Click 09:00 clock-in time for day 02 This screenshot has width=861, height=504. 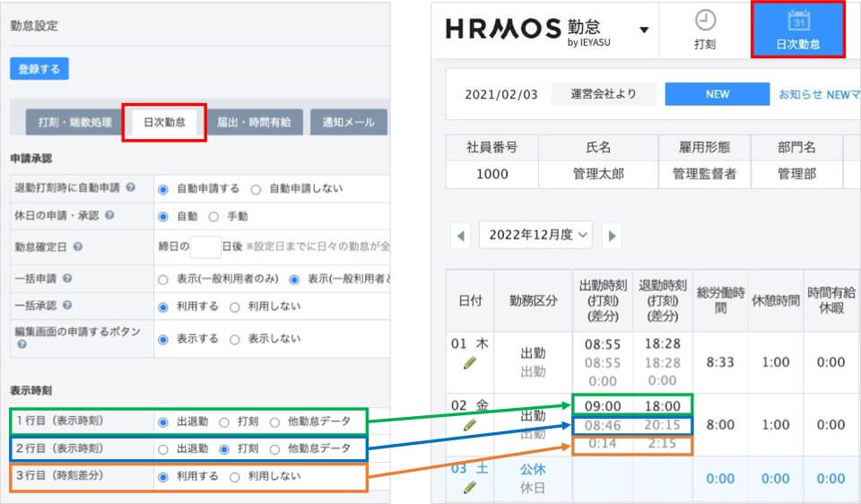(x=603, y=406)
